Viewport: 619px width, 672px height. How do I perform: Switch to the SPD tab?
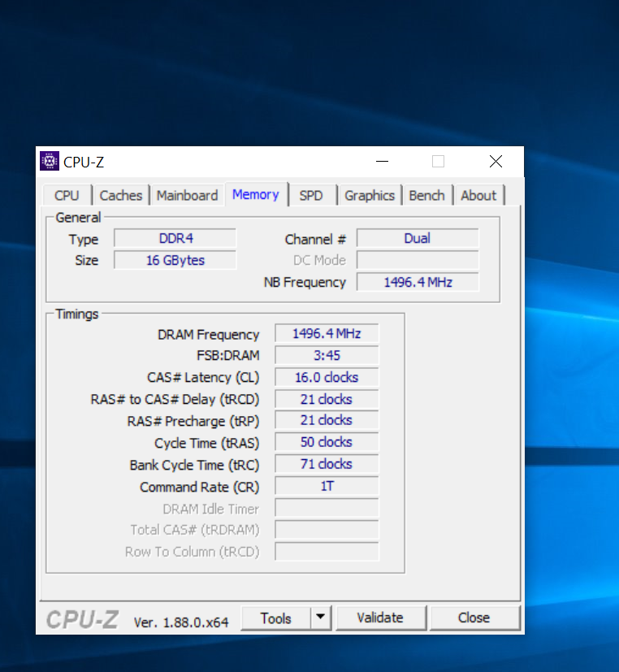tap(311, 196)
